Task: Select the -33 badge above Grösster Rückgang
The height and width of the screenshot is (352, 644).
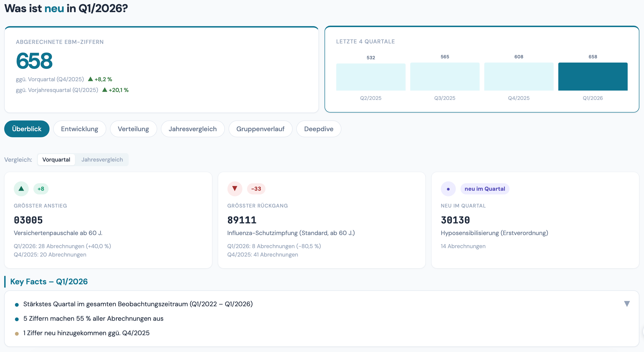Action: pos(256,189)
